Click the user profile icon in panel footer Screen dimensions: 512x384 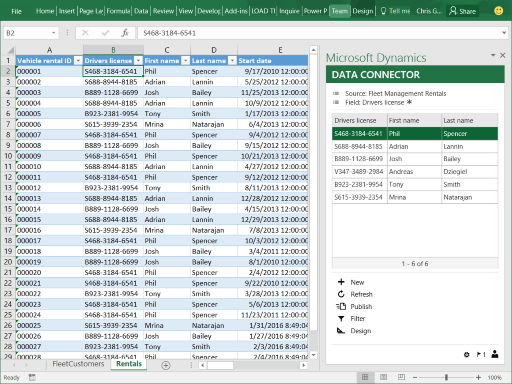click(495, 354)
